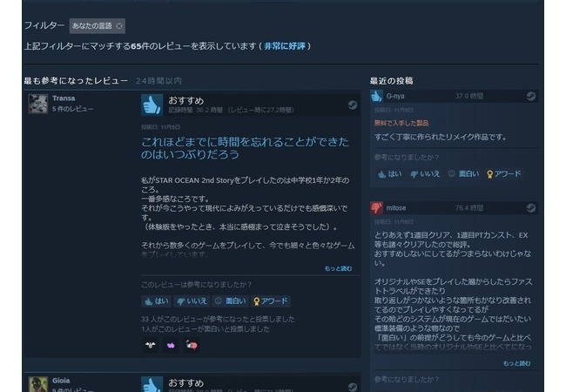
Task: Click the Steam icon on G-nya's review
Action: (531, 96)
